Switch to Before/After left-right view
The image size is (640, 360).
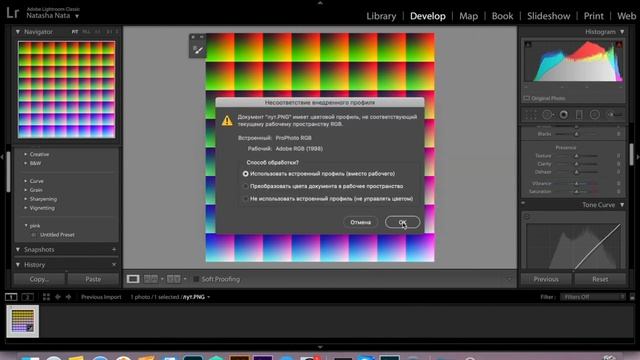151,279
